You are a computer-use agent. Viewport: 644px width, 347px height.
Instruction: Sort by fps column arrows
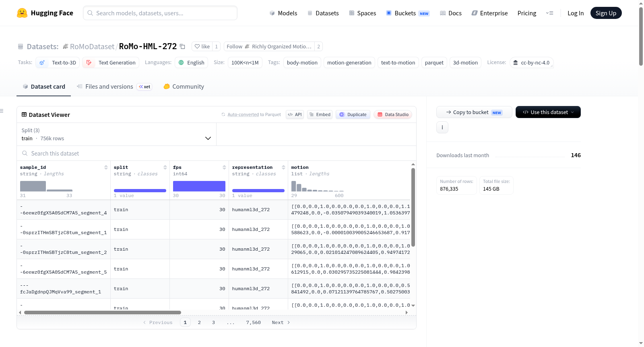[224, 167]
